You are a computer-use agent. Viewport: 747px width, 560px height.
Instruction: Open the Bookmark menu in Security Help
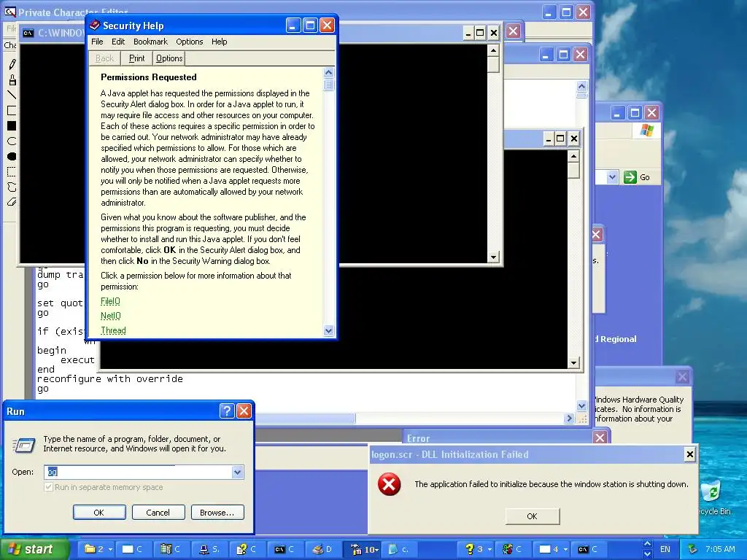(150, 42)
